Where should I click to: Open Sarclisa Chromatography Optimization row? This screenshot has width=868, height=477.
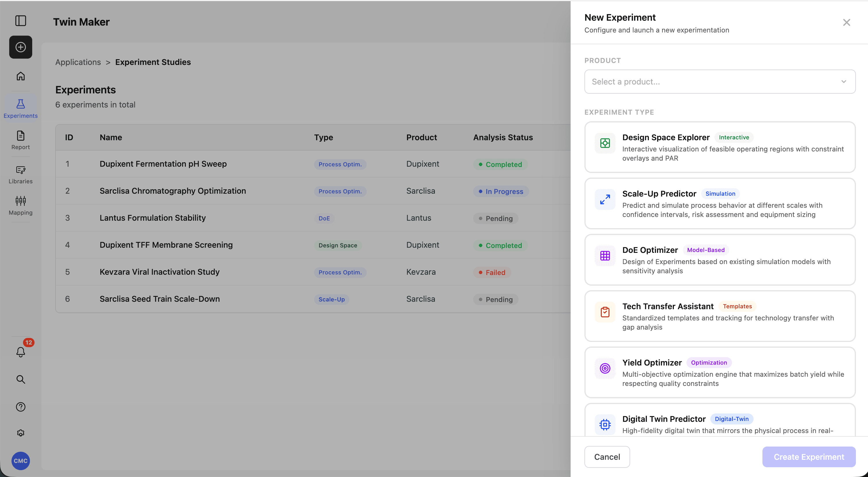click(x=313, y=191)
